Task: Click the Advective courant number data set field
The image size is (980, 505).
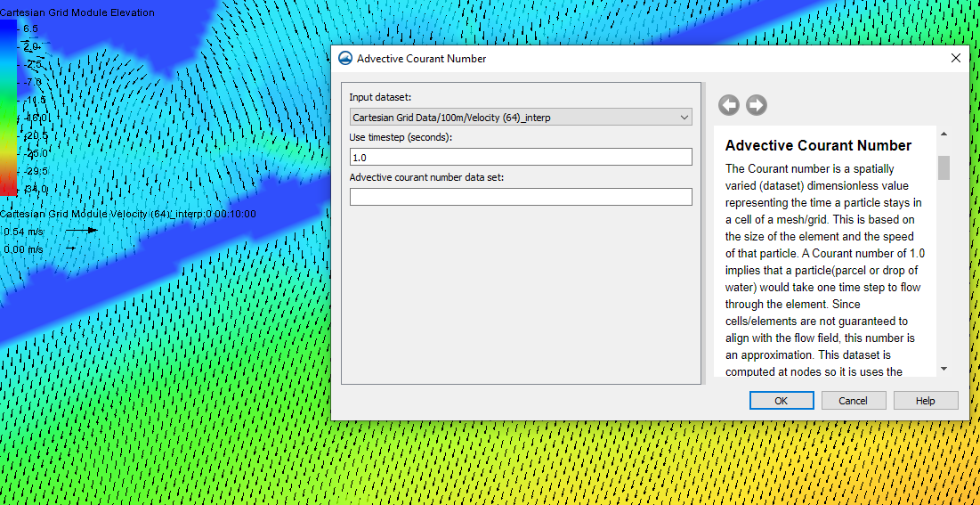Action: [521, 197]
